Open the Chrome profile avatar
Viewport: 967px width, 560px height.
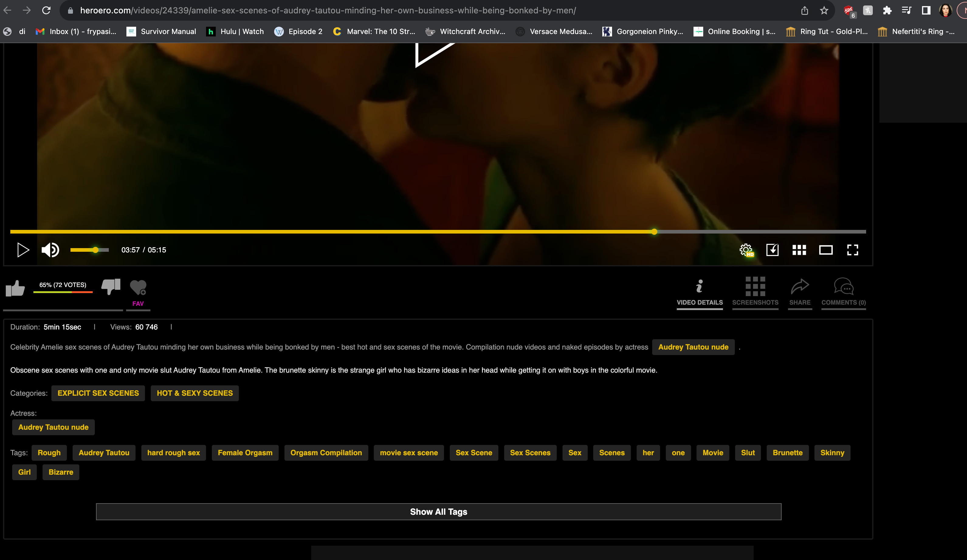click(945, 10)
